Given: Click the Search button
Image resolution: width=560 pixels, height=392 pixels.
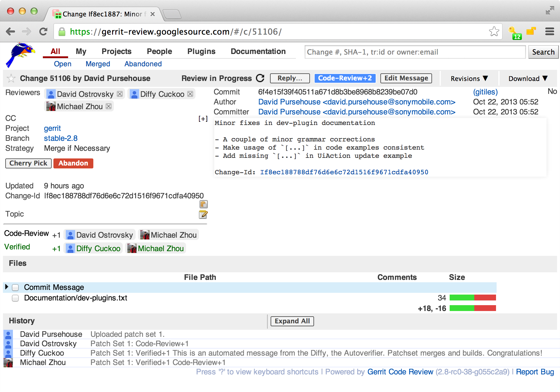Looking at the screenshot, I should tap(543, 52).
